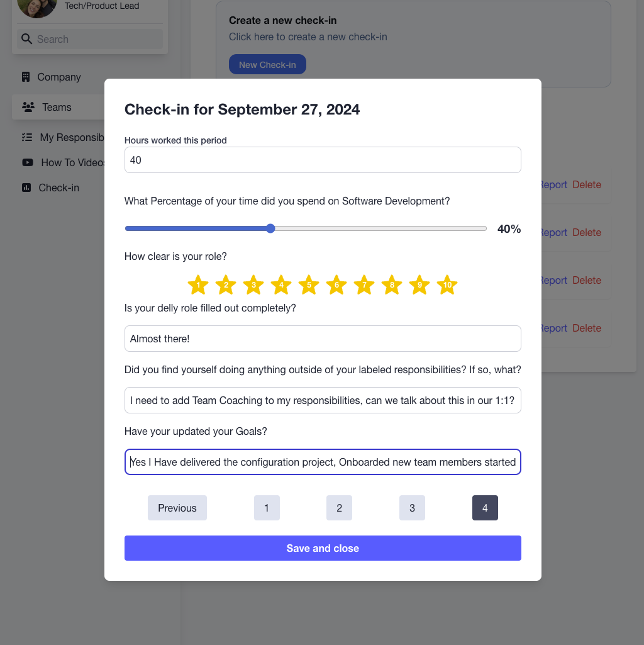Open the Company building icon
The width and height of the screenshot is (644, 645).
26,77
